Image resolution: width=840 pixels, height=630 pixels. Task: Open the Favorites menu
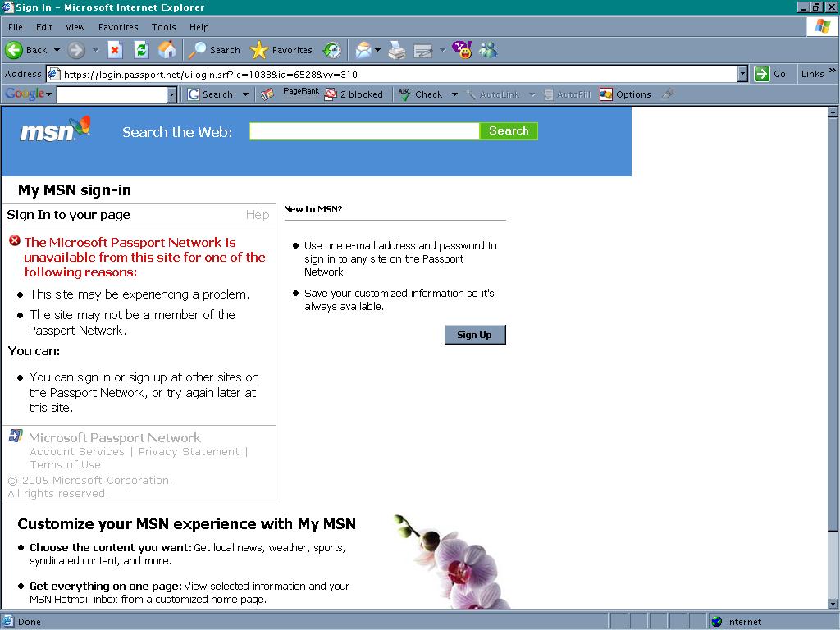(x=118, y=27)
